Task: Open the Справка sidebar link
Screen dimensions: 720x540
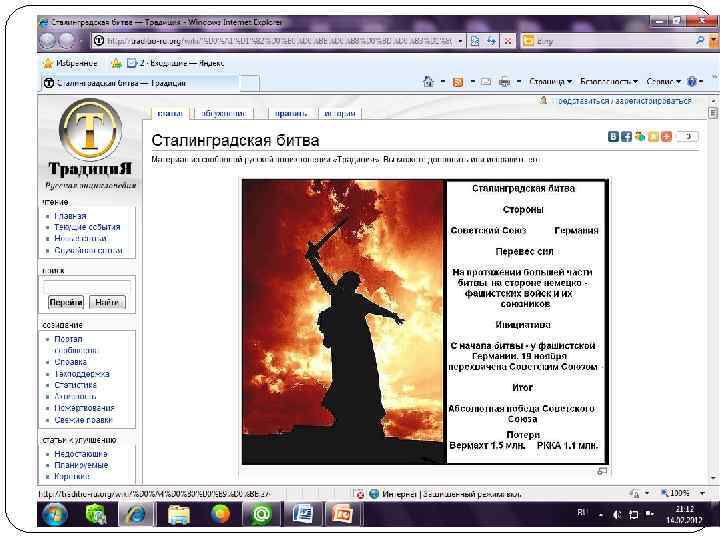Action: point(71,362)
